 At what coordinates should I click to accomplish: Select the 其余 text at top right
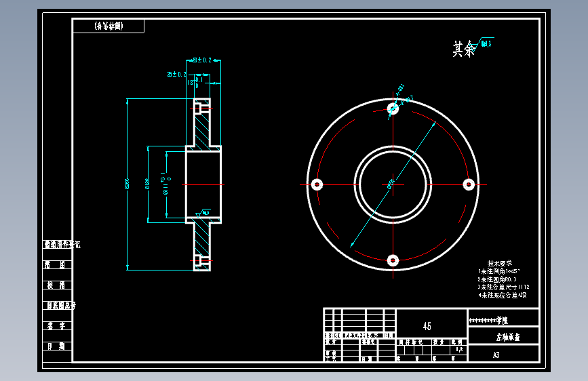point(463,49)
